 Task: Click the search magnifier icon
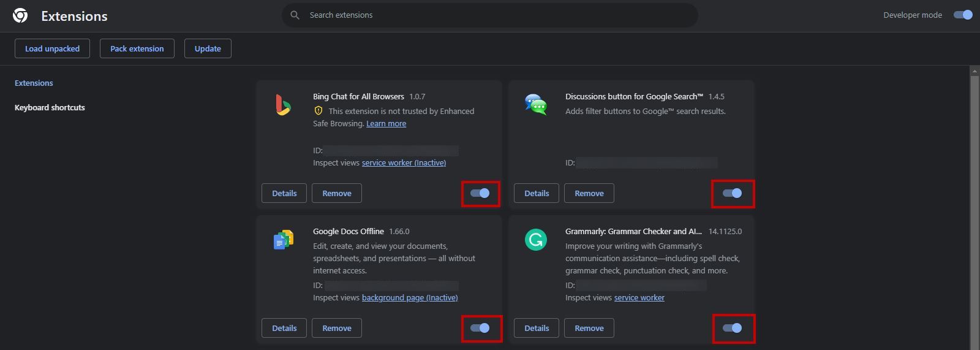(x=295, y=15)
